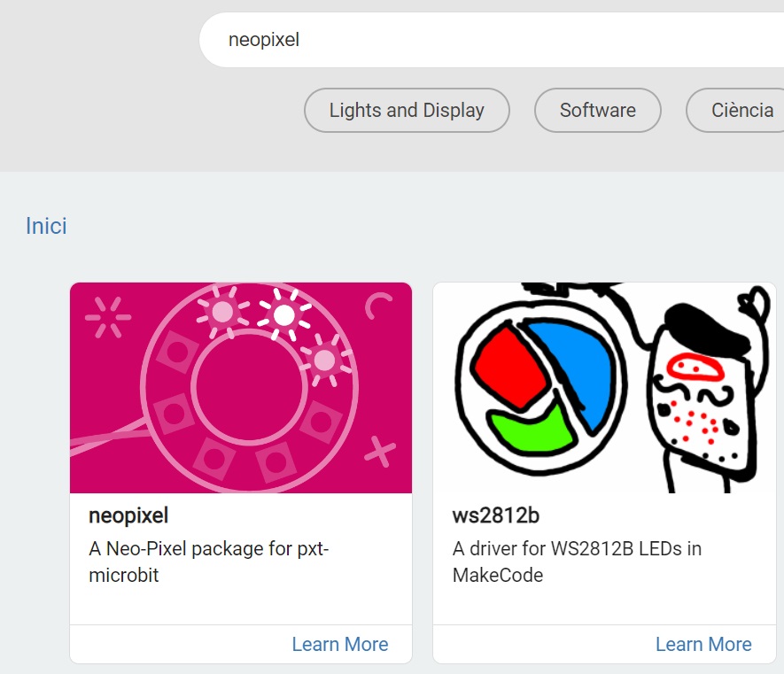784x674 pixels.
Task: Open the ws2812b extension thumbnail image
Action: 604,388
